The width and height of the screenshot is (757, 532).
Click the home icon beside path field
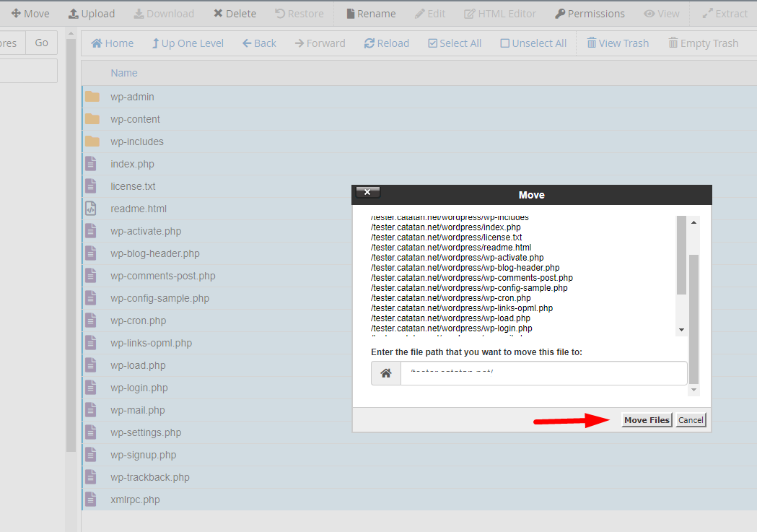[386, 373]
